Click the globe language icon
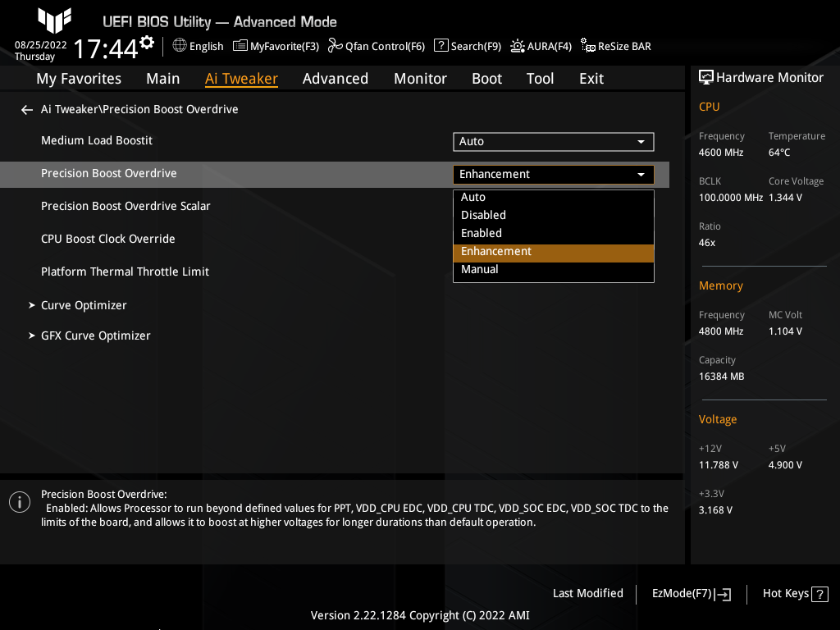 pyautogui.click(x=180, y=46)
